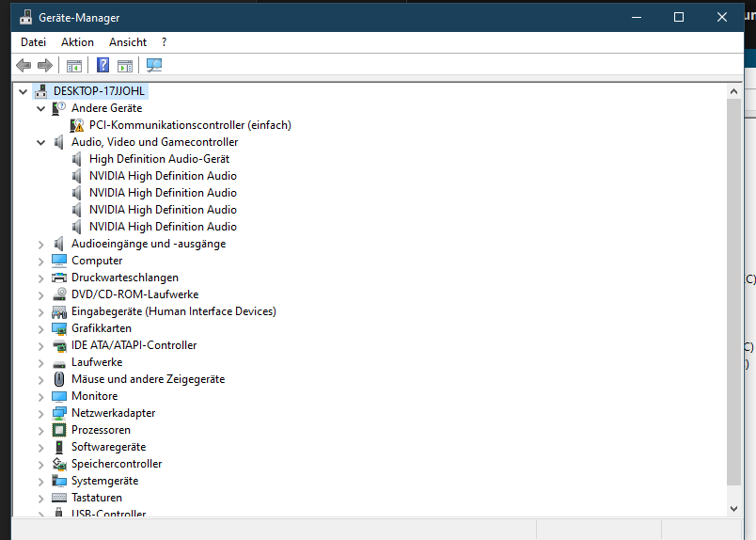The height and width of the screenshot is (540, 756).
Task: Click the Netzwerkadapter network icon
Action: 59,413
